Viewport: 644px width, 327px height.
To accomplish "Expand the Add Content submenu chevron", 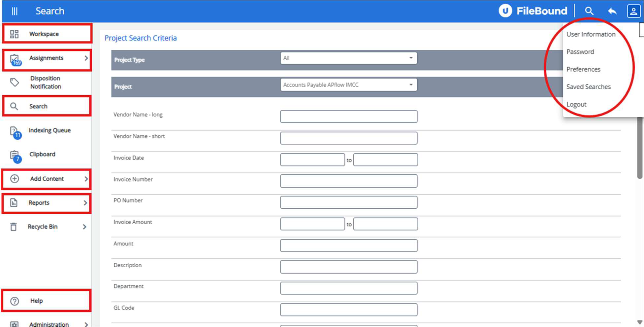I will point(86,179).
